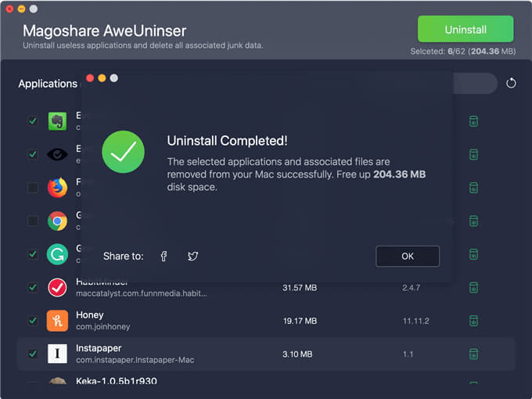Click version "2.4.7" in HabitMinder row
Image resolution: width=532 pixels, height=399 pixels.
[412, 288]
